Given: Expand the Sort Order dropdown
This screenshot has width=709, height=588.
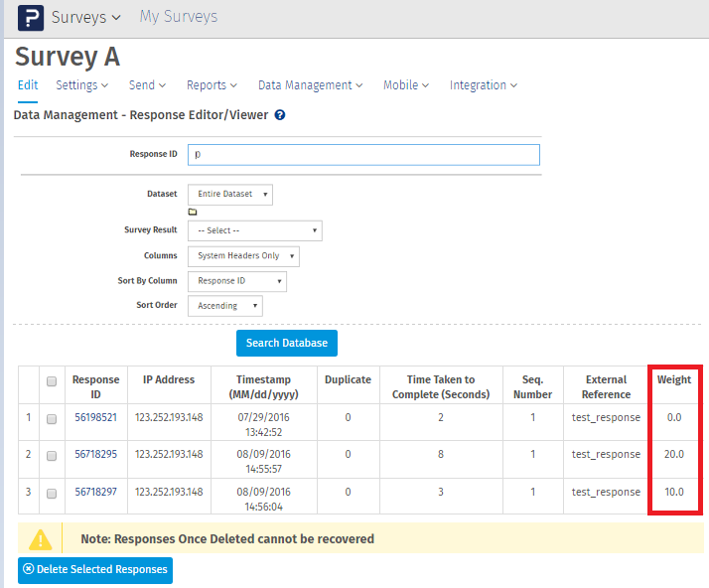Looking at the screenshot, I should point(225,306).
